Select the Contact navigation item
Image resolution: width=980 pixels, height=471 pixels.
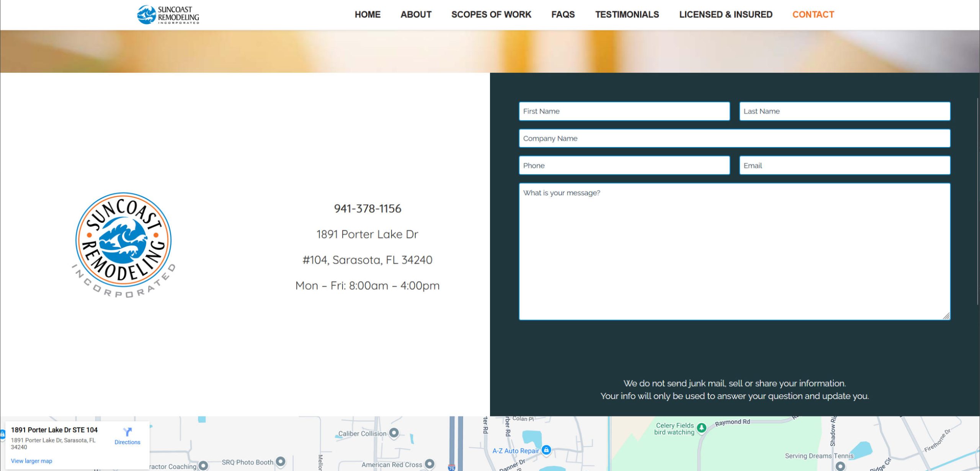tap(813, 15)
